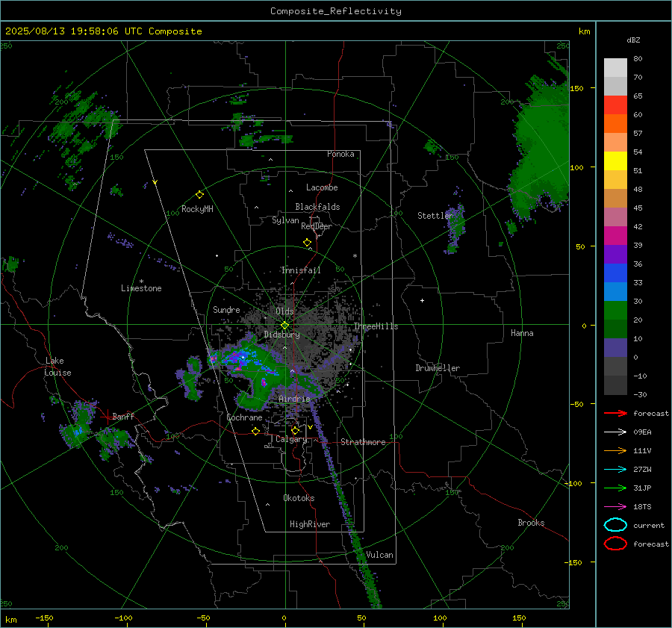Click the Strathmore label
This screenshot has height=628, width=672.
[x=363, y=442]
